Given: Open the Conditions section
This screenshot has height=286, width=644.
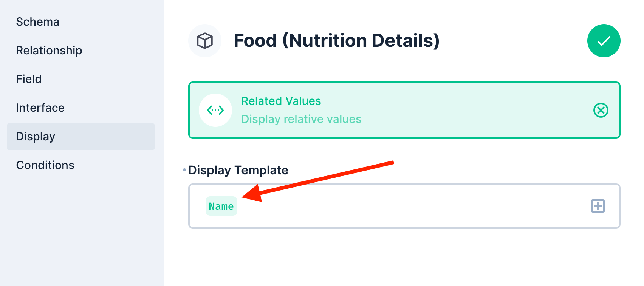Looking at the screenshot, I should coord(45,165).
